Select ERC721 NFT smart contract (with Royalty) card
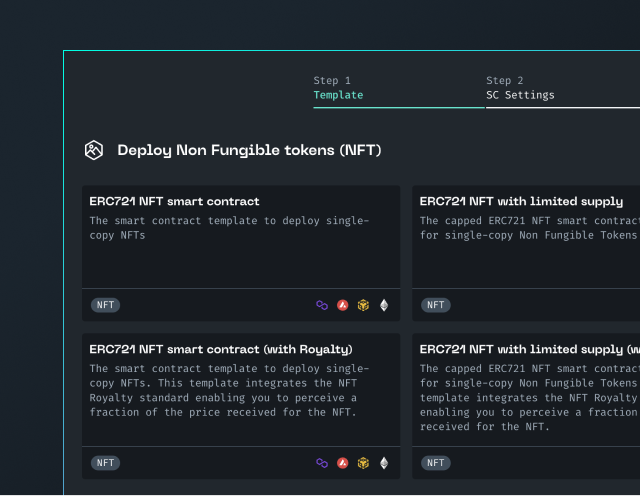The image size is (640, 496). [241, 406]
